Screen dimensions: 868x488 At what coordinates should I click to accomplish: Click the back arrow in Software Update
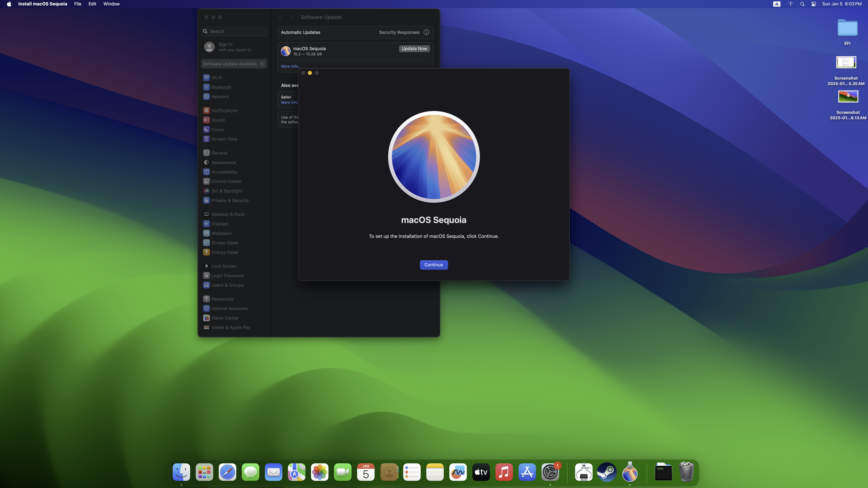[x=280, y=17]
